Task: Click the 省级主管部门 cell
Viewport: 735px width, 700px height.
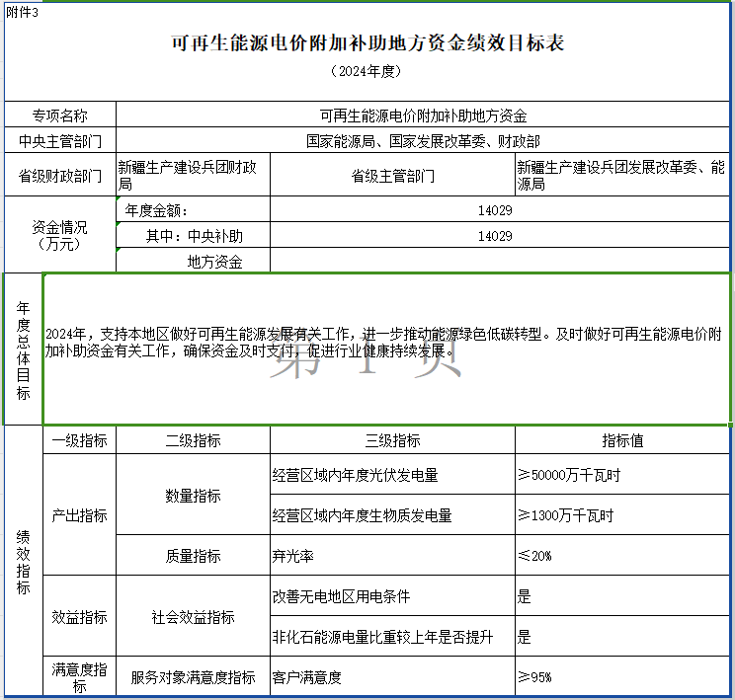Action: 392,176
